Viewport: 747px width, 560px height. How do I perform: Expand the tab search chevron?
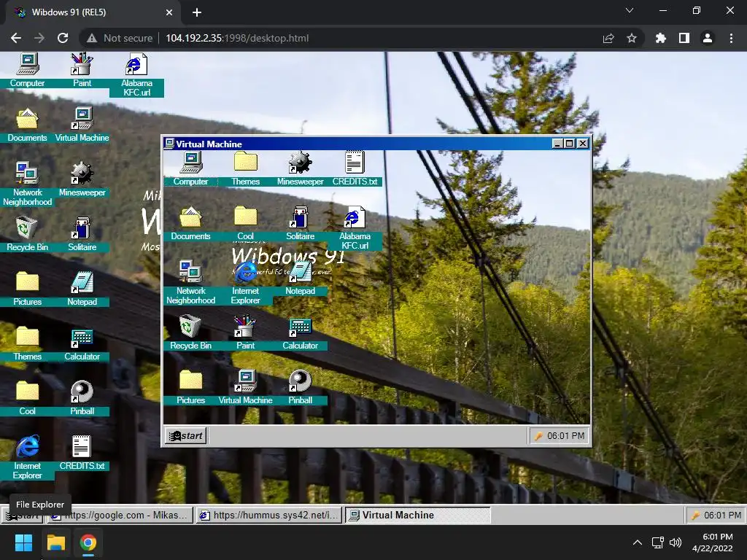(x=630, y=10)
